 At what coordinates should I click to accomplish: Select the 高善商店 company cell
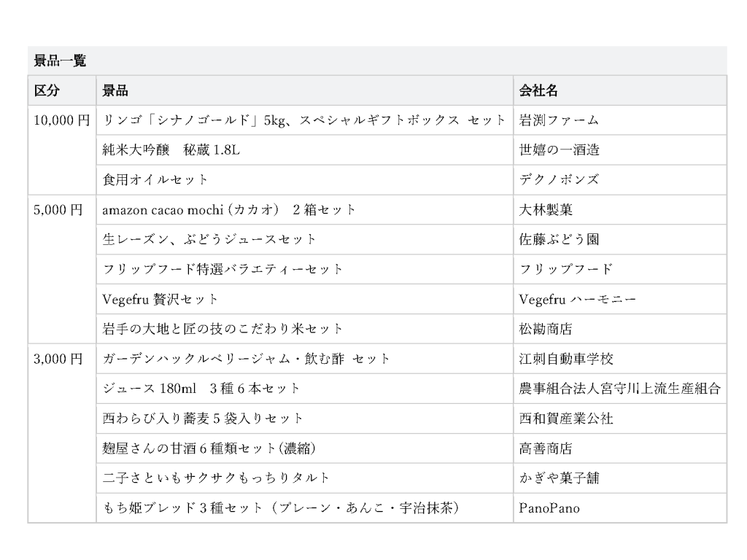click(x=620, y=448)
